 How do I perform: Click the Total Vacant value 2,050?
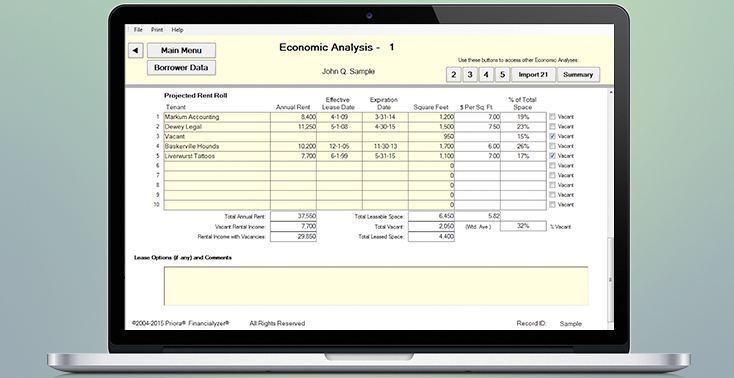[432, 226]
